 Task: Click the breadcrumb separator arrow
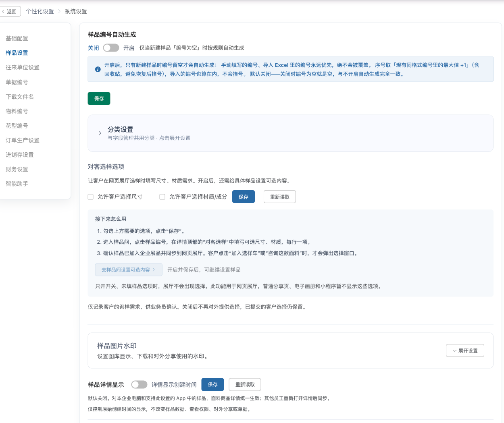tap(59, 11)
